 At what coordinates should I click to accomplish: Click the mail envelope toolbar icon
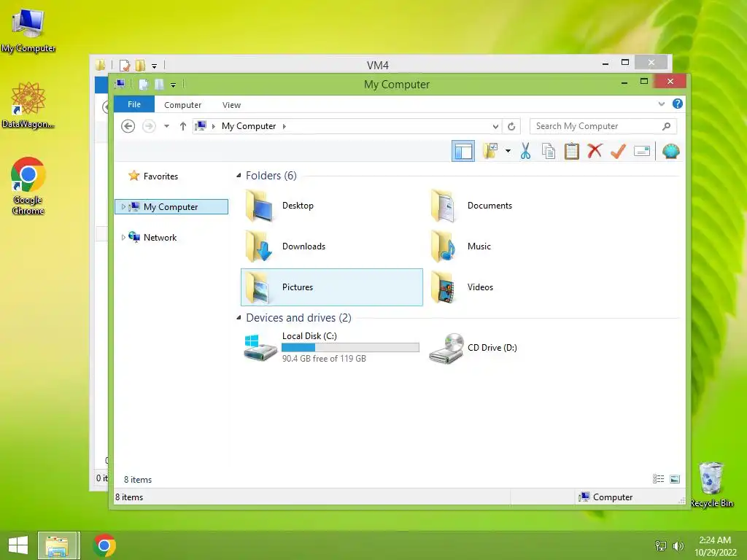[642, 152]
